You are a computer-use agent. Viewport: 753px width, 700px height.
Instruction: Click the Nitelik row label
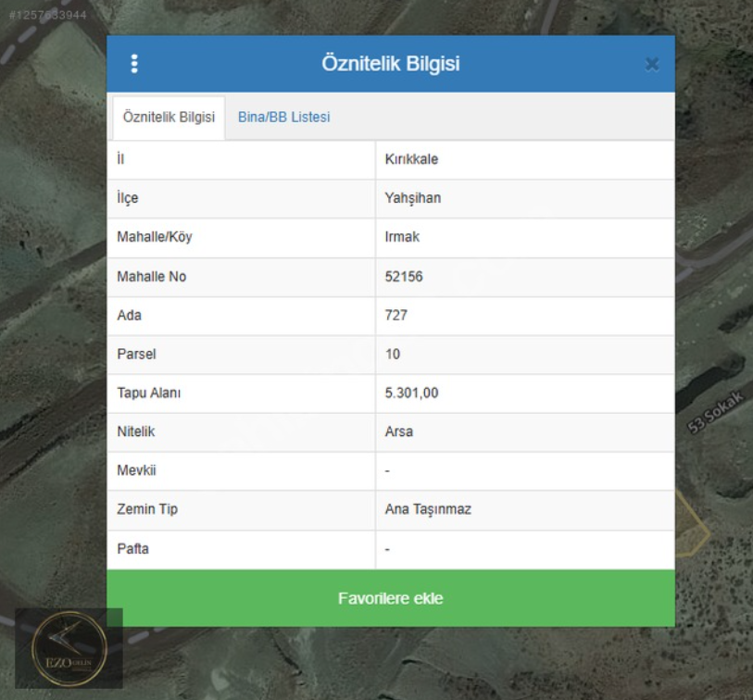pos(135,431)
